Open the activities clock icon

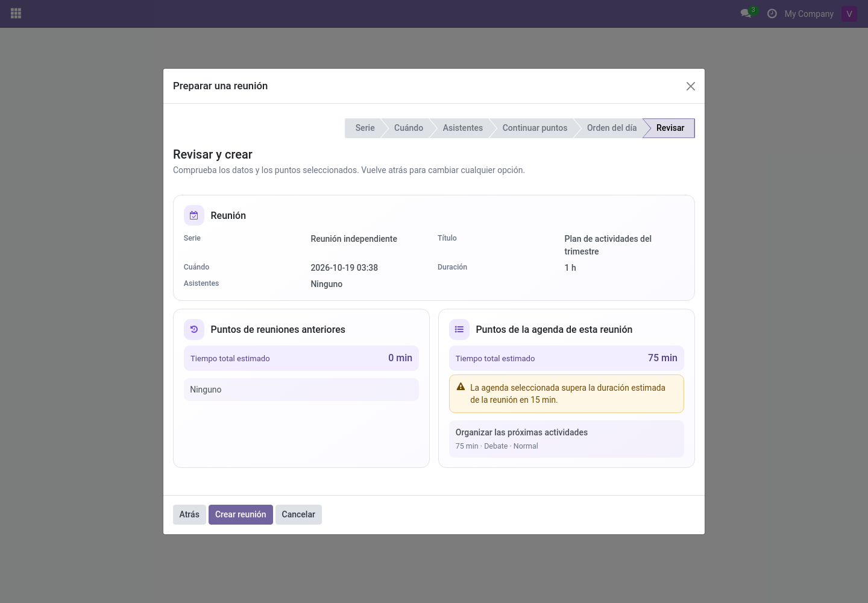click(x=772, y=13)
